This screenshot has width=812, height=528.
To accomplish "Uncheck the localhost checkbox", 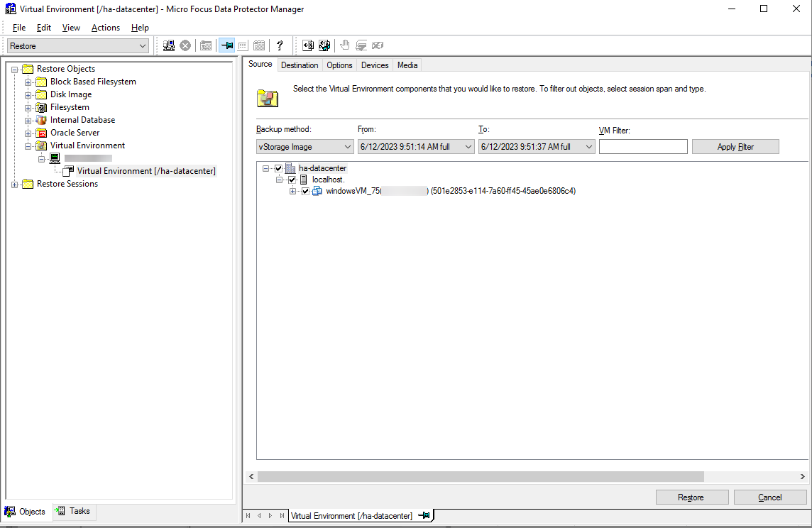I will (x=292, y=180).
